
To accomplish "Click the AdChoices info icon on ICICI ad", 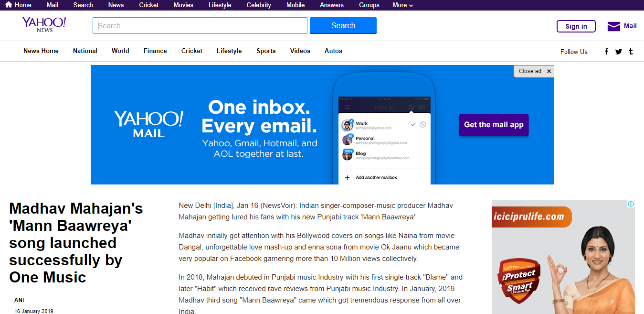I will 631,204.
